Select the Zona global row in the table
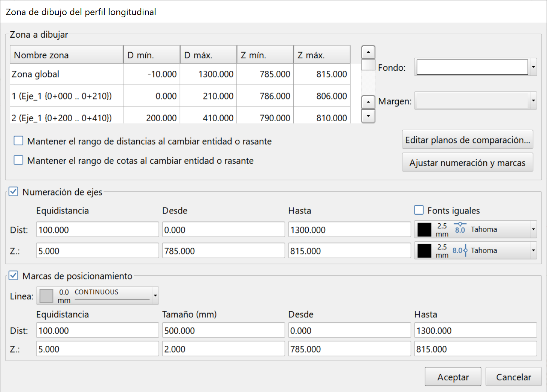The height and width of the screenshot is (392, 547). coord(66,75)
